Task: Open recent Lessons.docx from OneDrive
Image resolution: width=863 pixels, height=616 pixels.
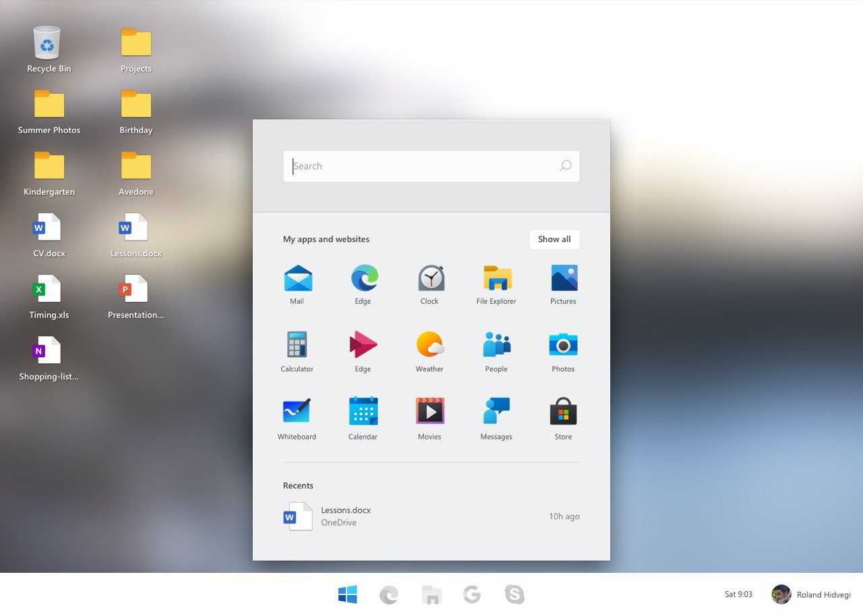Action: [431, 516]
